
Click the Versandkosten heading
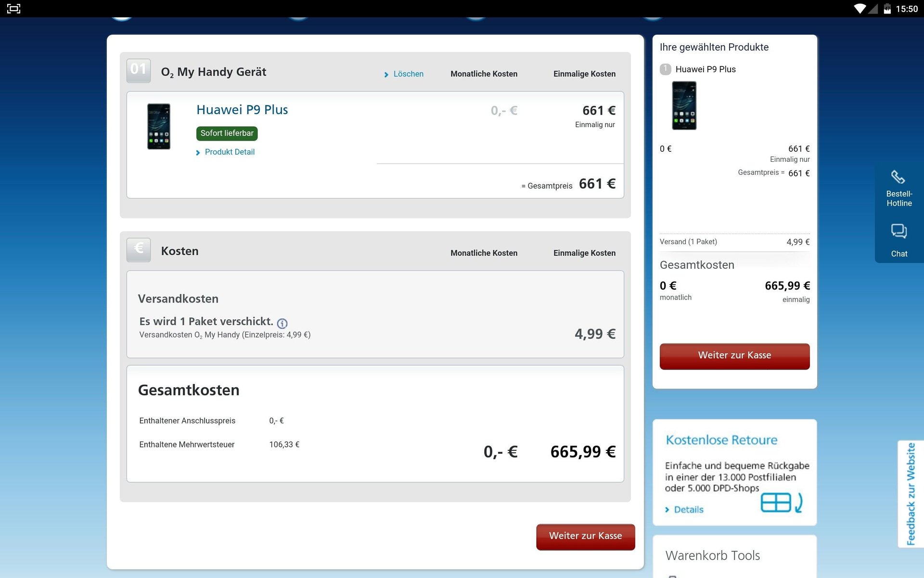tap(178, 299)
